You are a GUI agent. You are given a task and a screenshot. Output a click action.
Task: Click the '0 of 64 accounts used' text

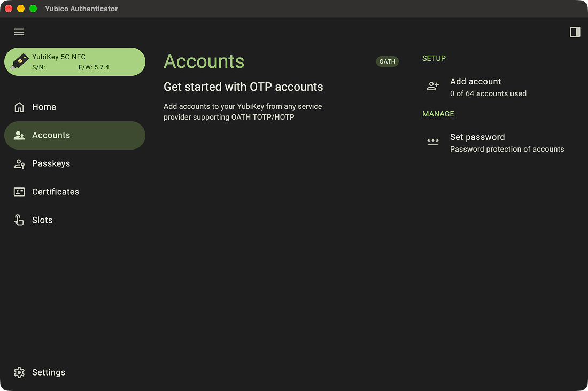pos(488,93)
